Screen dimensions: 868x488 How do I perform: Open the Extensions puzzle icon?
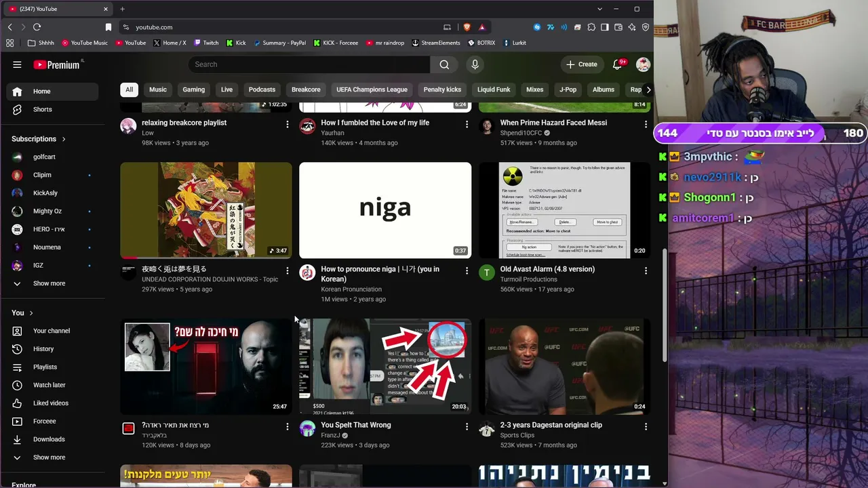591,27
